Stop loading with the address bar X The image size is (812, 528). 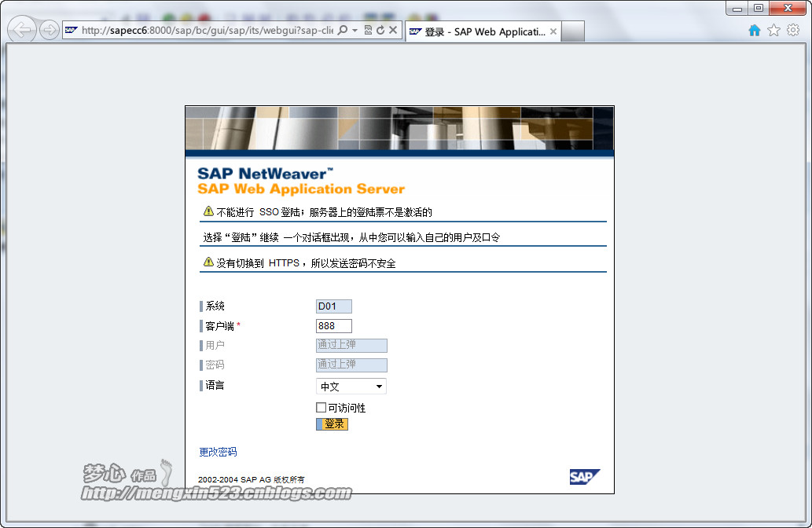tap(393, 30)
